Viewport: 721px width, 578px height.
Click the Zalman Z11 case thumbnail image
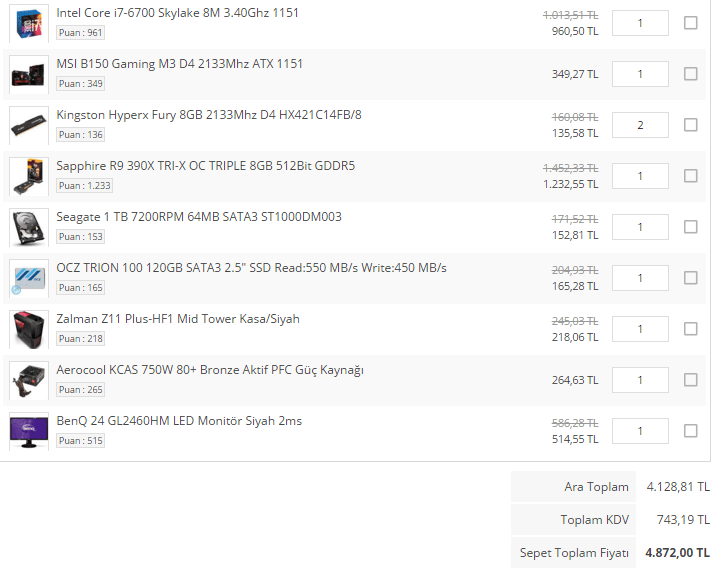tap(28, 329)
